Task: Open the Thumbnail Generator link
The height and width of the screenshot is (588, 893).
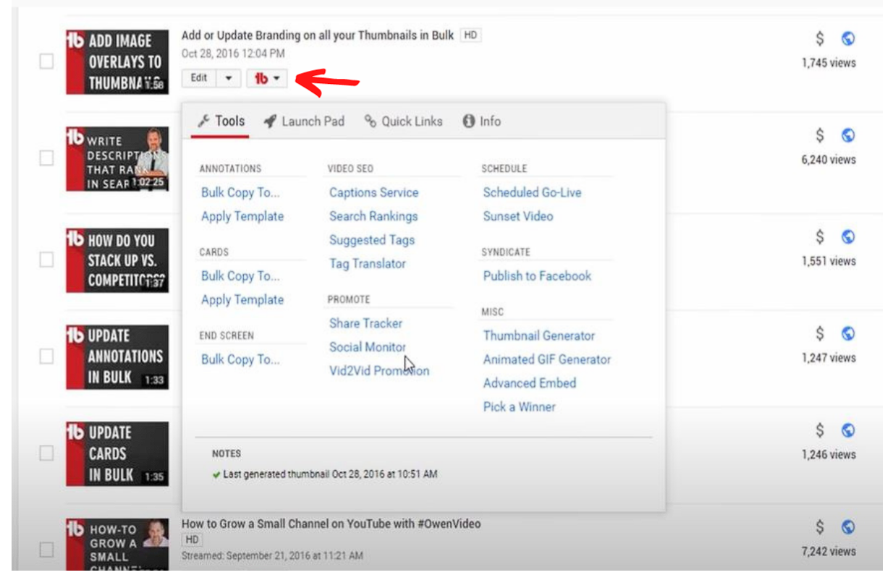Action: coord(538,336)
